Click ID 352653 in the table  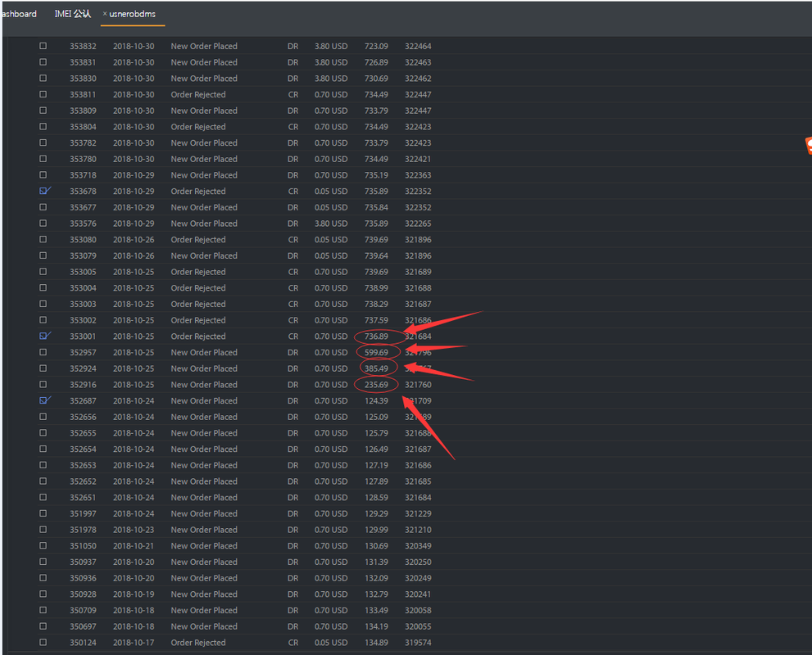coord(83,465)
